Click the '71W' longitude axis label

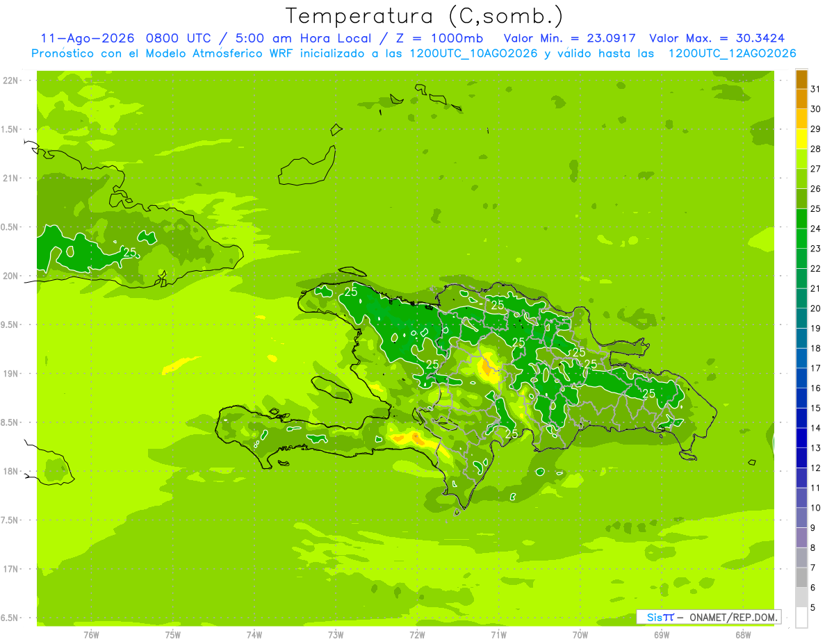tap(498, 634)
